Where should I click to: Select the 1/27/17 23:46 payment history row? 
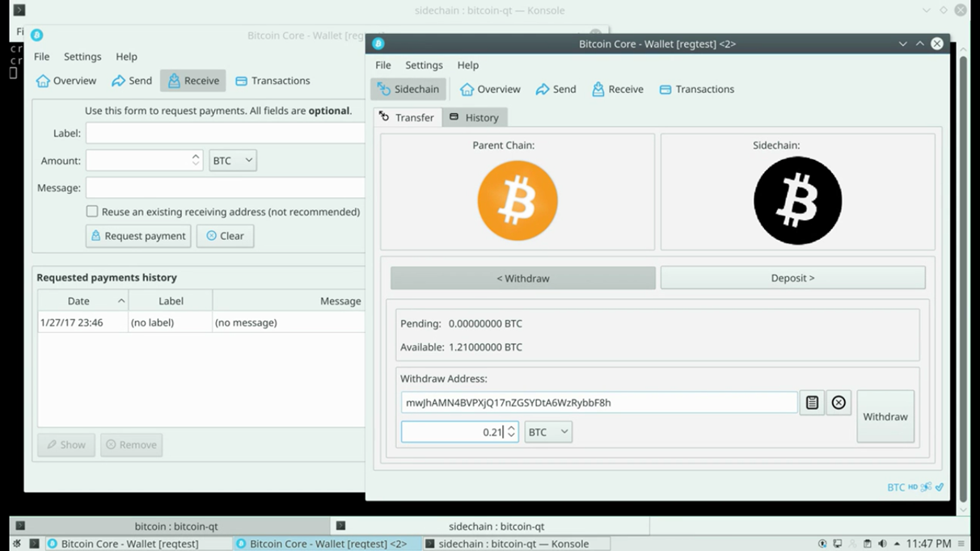click(201, 322)
